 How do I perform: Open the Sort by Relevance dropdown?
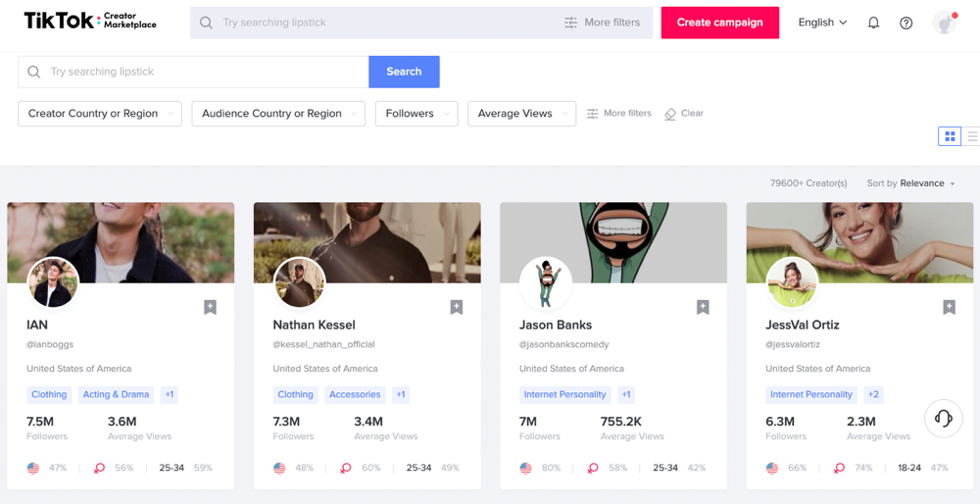911,183
